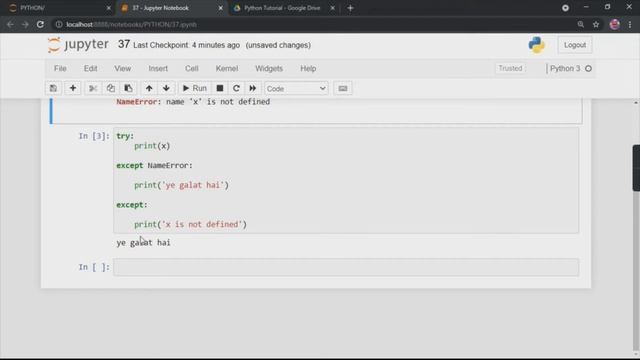Switch to Python Tutorial - Google Drive tab
Screen dimensions: 640x360
pos(282,8)
